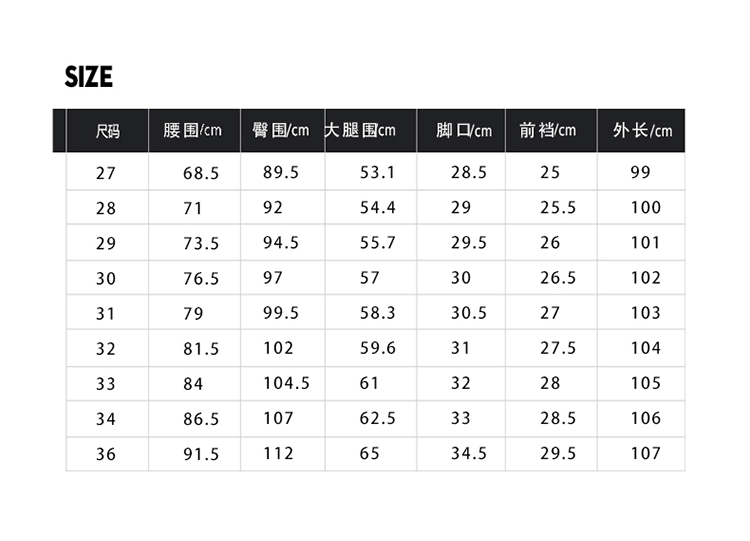Click the 53.1 thigh measurement cell
750x541 pixels.
pyautogui.click(x=377, y=172)
